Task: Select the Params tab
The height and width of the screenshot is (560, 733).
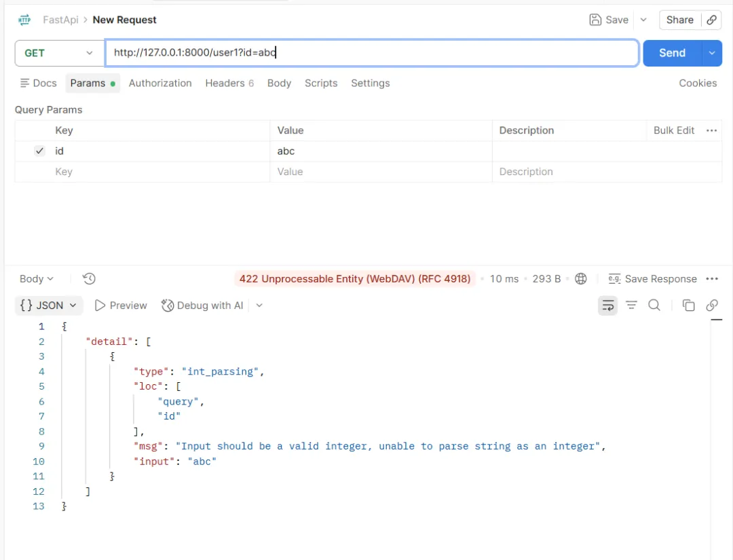Action: [92, 83]
